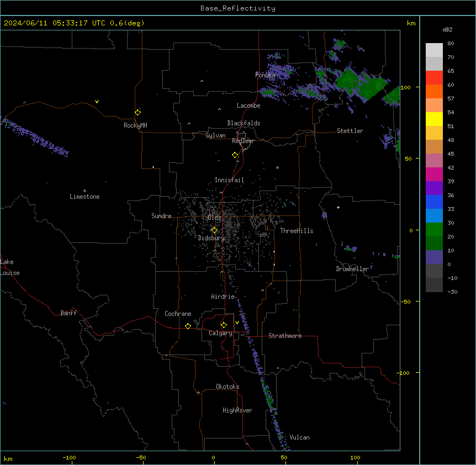Click the Stettler city label

[350, 131]
